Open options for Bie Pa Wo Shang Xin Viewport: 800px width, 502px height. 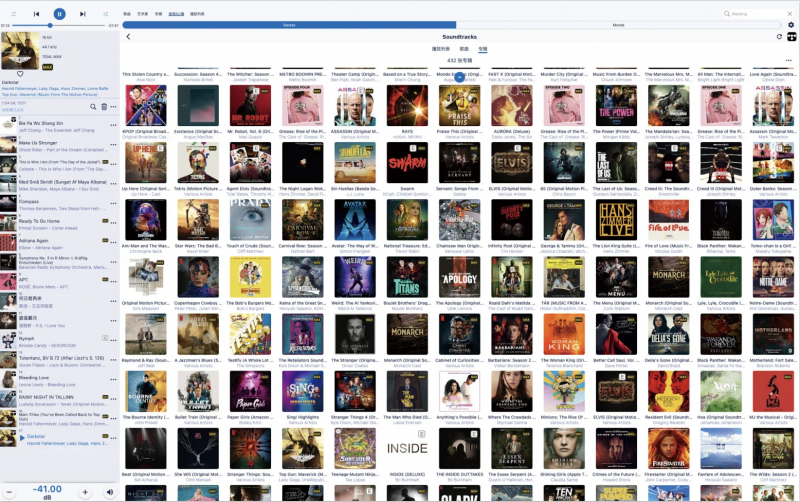113,125
